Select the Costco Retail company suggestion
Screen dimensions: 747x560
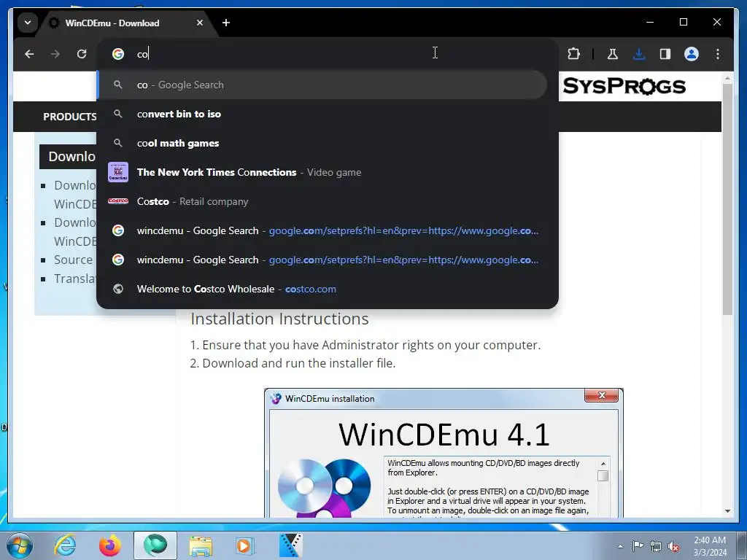click(327, 201)
